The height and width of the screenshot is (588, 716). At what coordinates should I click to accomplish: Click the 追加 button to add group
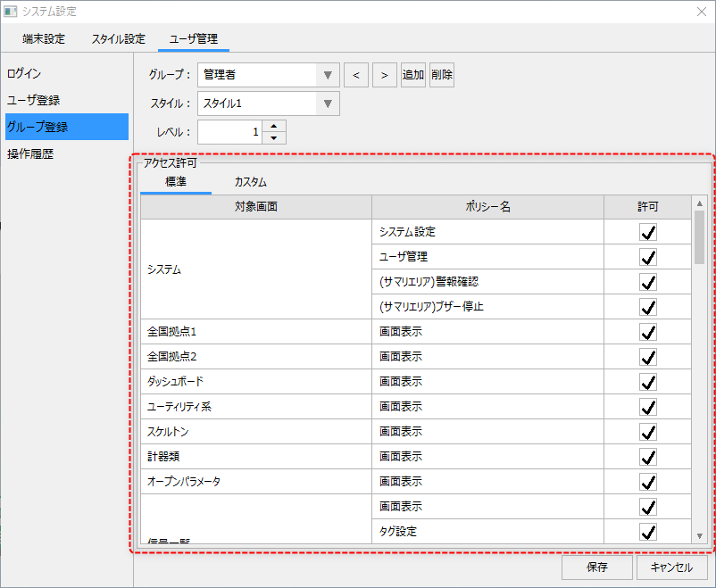(x=412, y=75)
